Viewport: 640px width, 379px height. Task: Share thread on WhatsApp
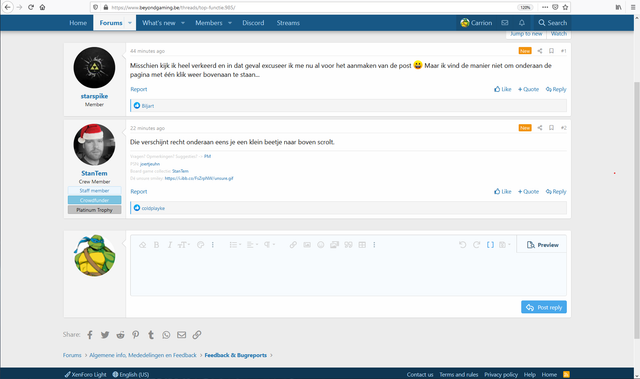[166, 335]
